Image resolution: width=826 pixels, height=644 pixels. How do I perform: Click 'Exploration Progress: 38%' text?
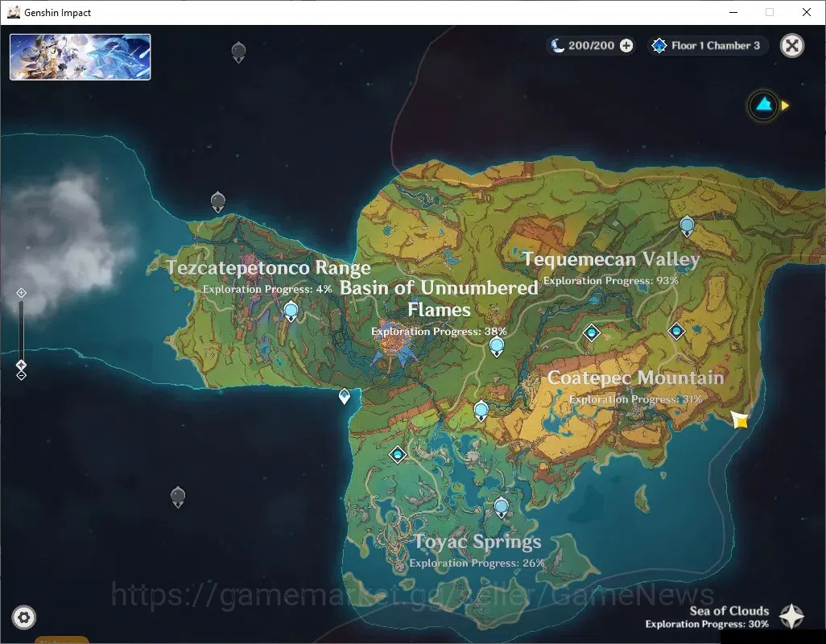[x=439, y=331]
